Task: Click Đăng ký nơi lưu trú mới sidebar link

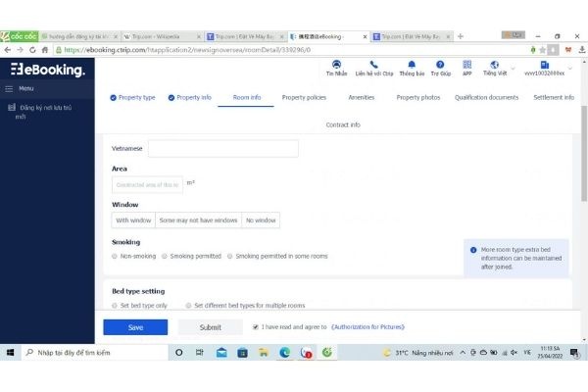Action: (x=45, y=112)
